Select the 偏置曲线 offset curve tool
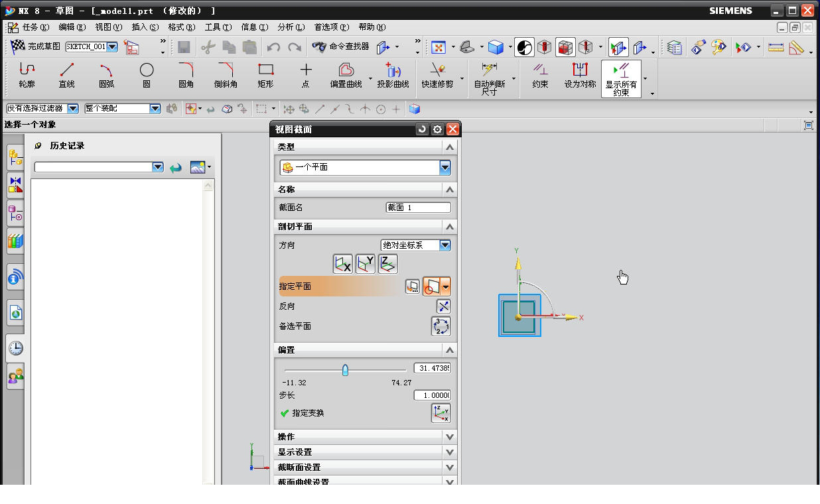This screenshot has height=504, width=820. click(x=346, y=76)
